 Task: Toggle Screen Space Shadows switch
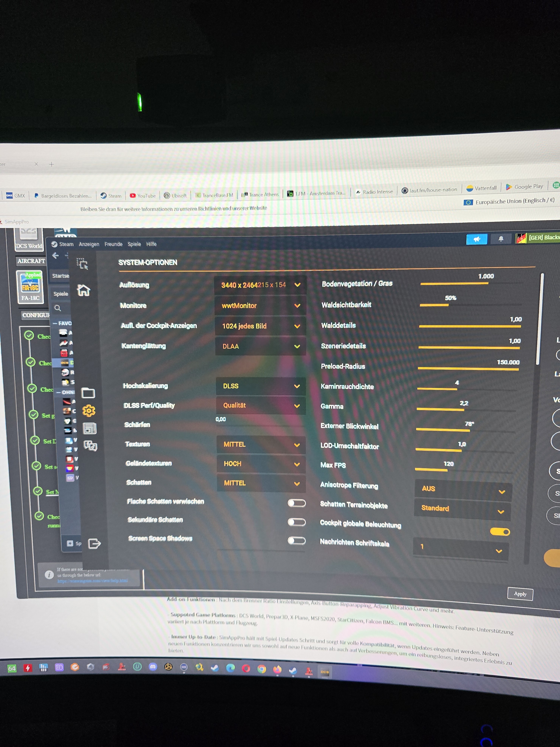tap(297, 541)
